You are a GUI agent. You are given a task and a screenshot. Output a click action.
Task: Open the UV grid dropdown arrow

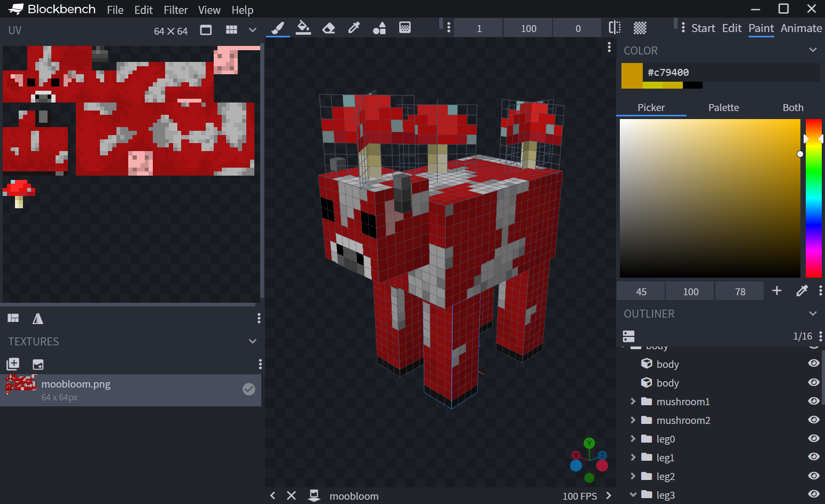click(x=253, y=30)
